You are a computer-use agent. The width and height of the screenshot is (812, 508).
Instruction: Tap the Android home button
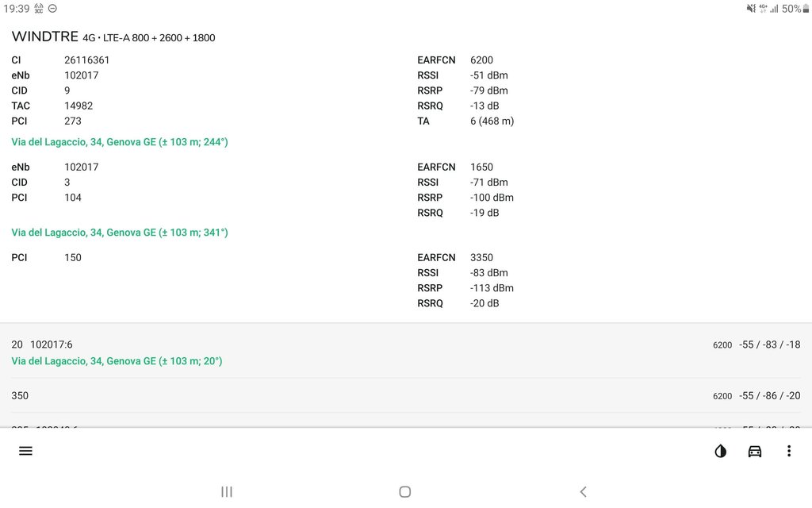coord(405,491)
